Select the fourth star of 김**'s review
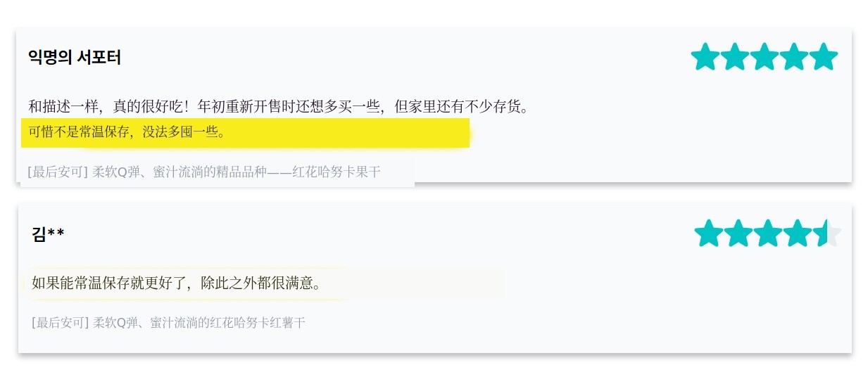The height and width of the screenshot is (384, 868). pos(798,233)
